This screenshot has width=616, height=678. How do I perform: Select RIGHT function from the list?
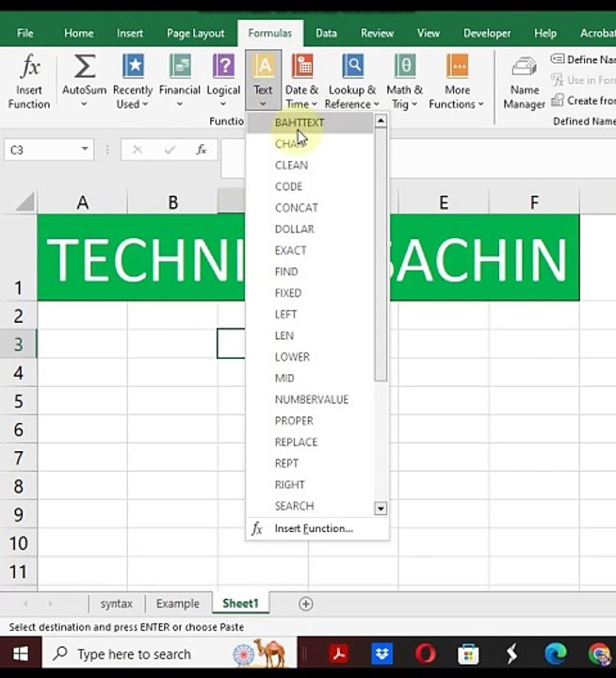310,484
